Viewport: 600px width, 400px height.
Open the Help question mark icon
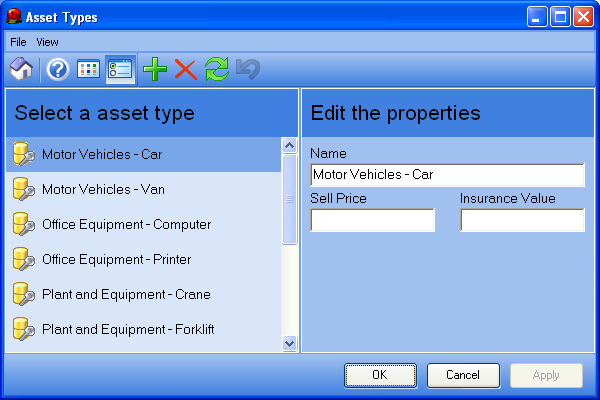[58, 70]
